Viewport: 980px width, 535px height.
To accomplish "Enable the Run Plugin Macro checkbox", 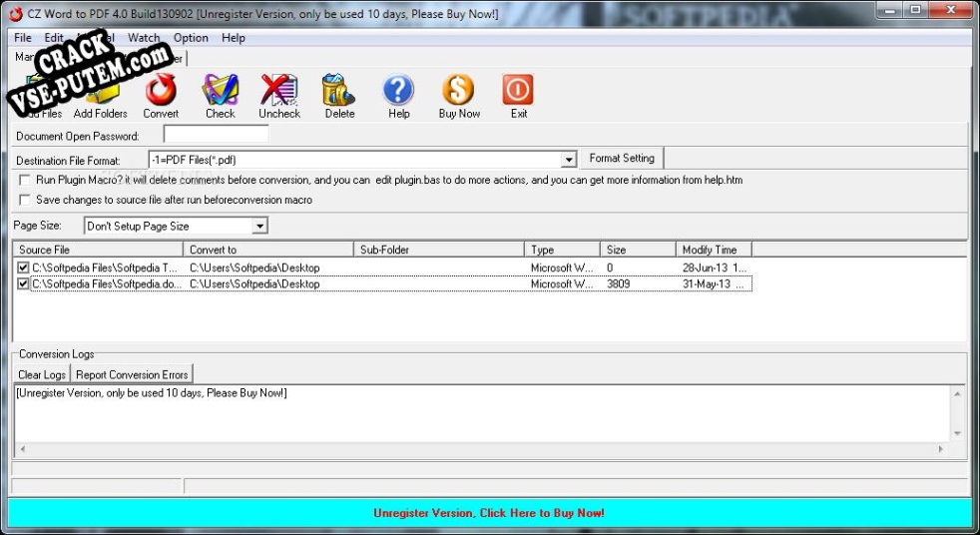I will (24, 180).
